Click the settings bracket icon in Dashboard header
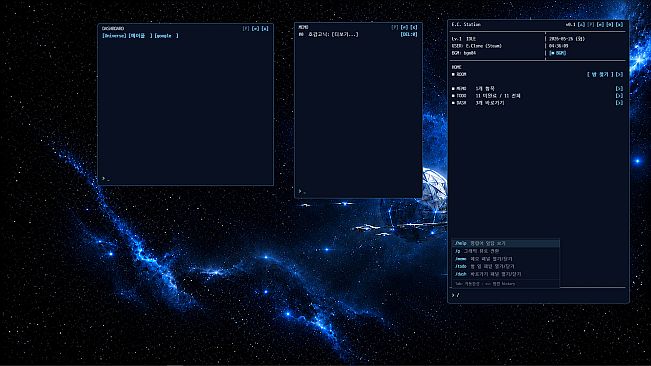Viewport: 651px width, 366px height. [x=255, y=29]
